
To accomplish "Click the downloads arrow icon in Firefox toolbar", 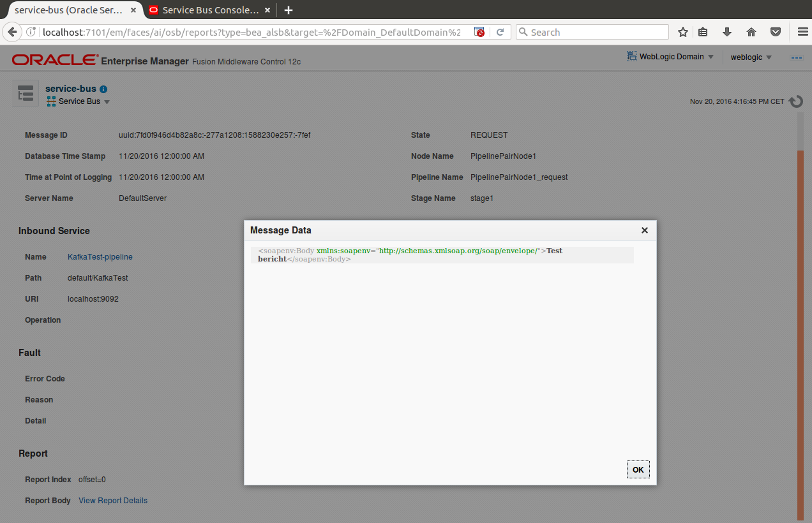I will pyautogui.click(x=727, y=31).
